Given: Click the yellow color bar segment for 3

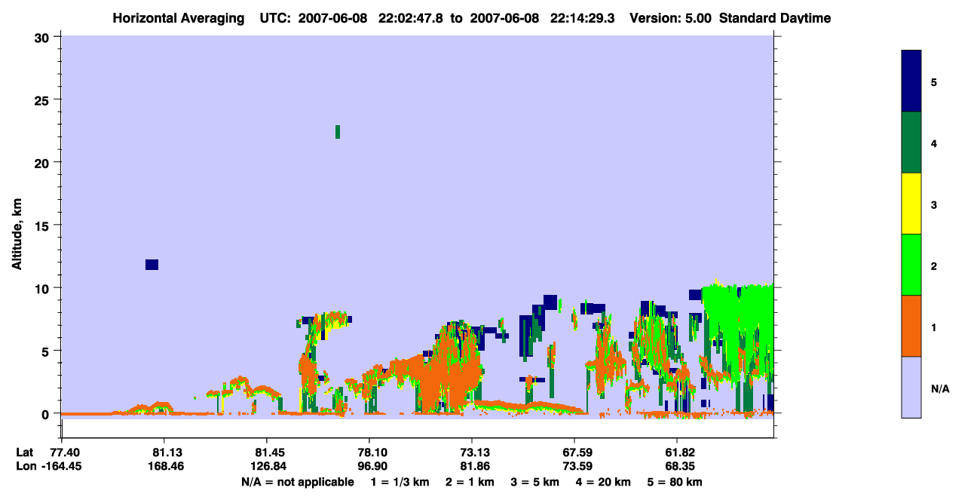Looking at the screenshot, I should pyautogui.click(x=911, y=204).
